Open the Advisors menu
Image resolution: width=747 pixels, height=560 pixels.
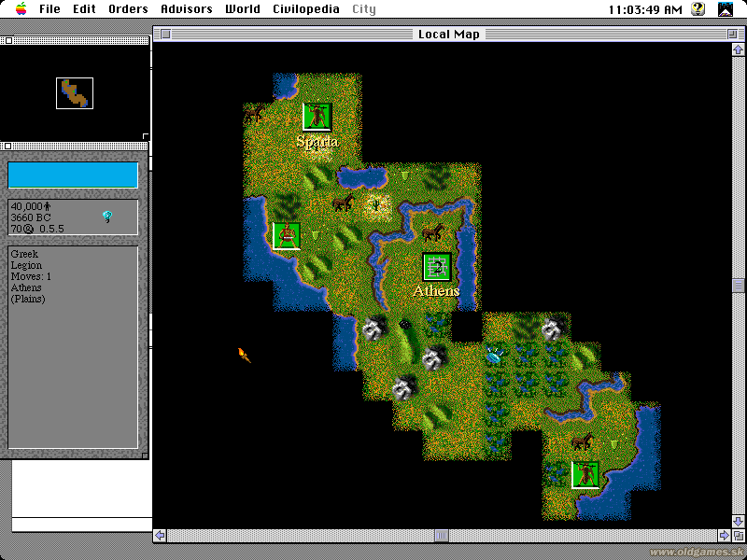[186, 9]
